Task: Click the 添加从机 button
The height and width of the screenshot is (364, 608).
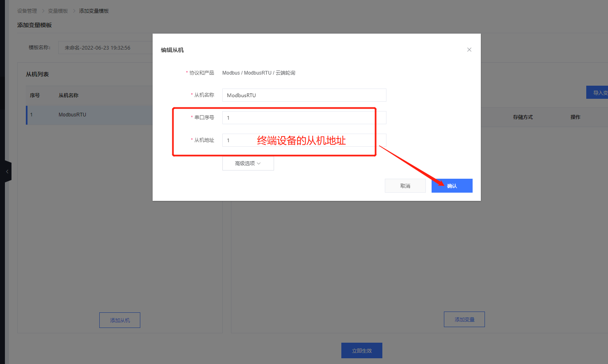Action: (120, 320)
